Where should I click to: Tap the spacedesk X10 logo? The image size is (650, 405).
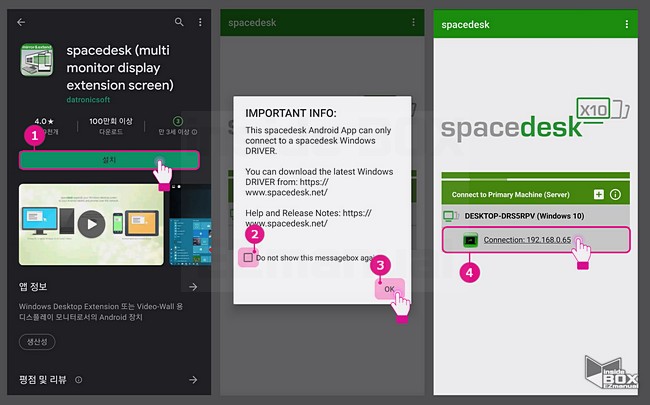(535, 120)
